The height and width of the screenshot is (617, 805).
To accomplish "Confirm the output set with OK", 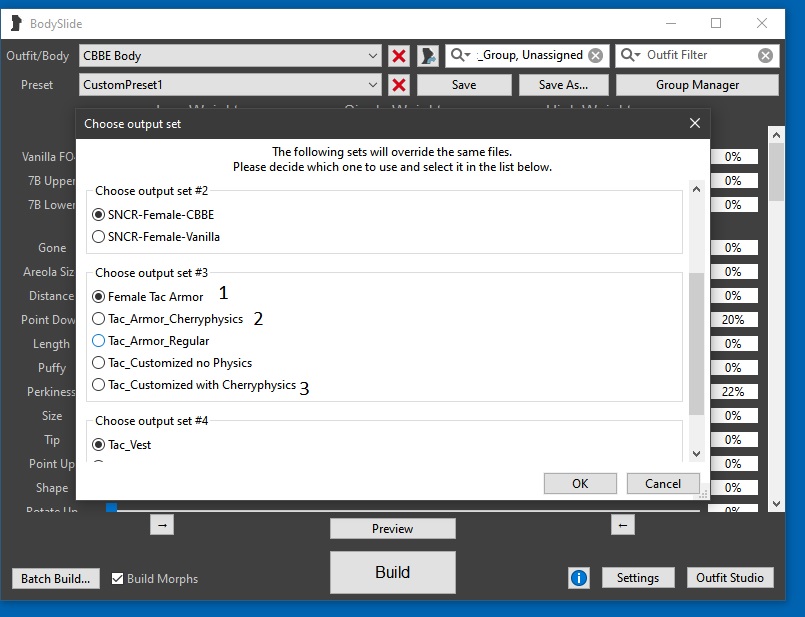I will 580,483.
